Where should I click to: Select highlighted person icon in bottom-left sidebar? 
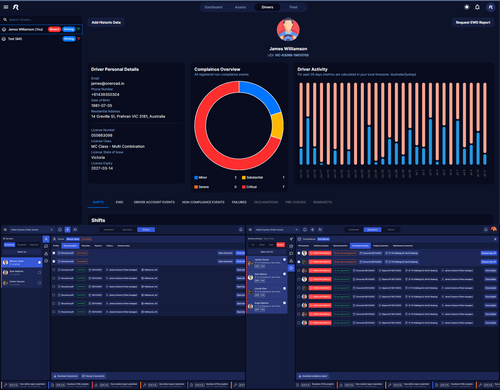pyautogui.click(x=46, y=239)
